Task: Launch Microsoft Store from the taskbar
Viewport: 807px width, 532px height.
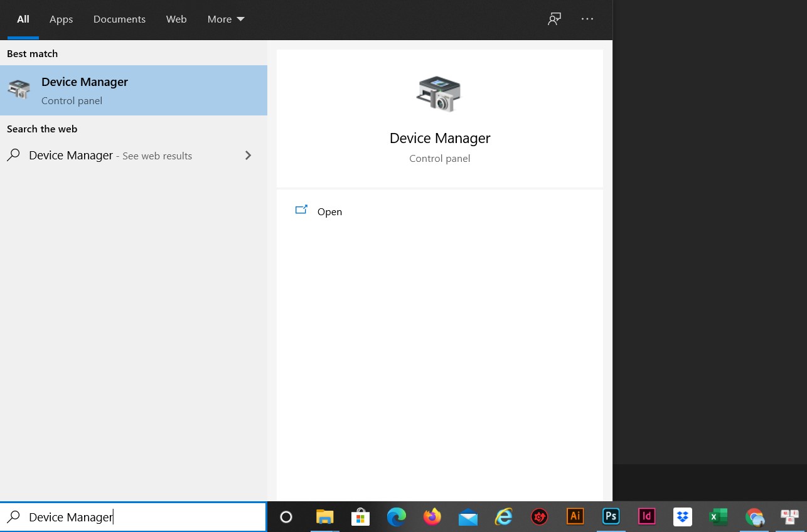Action: [x=360, y=517]
